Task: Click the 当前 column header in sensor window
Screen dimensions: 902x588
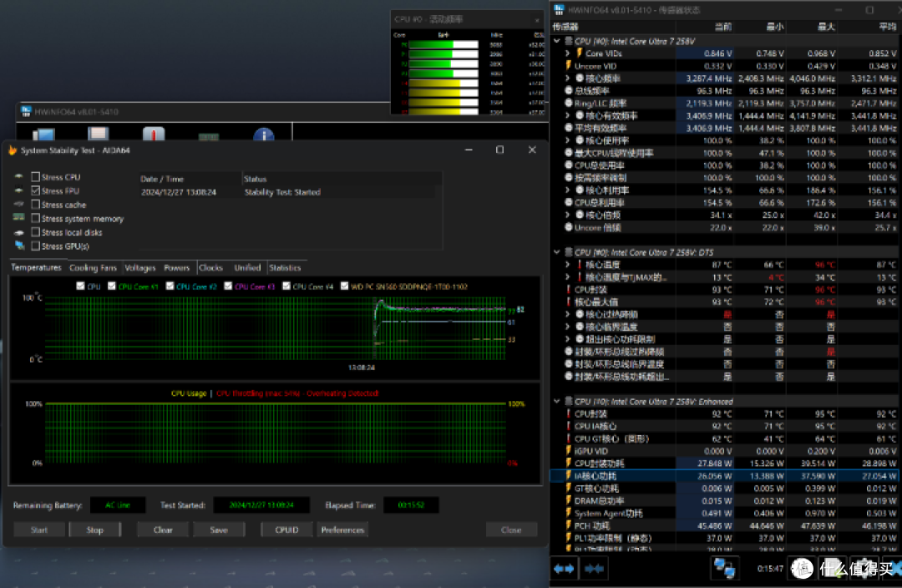Action: [705, 27]
